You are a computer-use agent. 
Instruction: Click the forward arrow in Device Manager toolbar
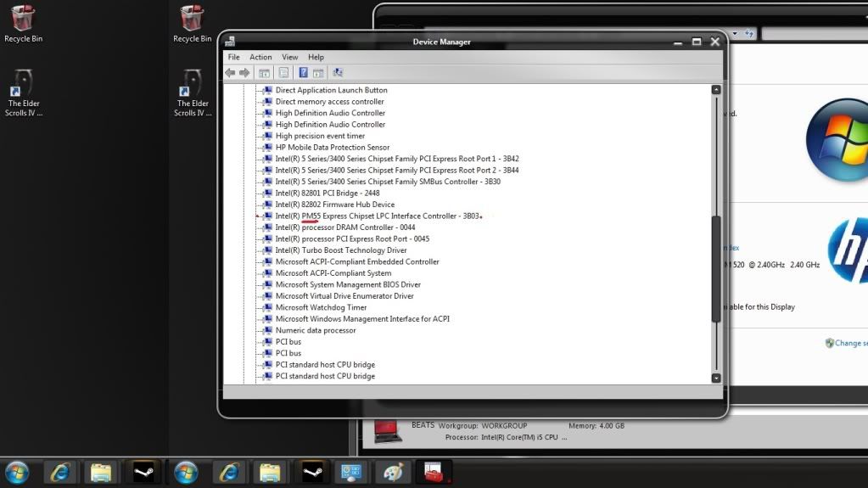tap(244, 72)
